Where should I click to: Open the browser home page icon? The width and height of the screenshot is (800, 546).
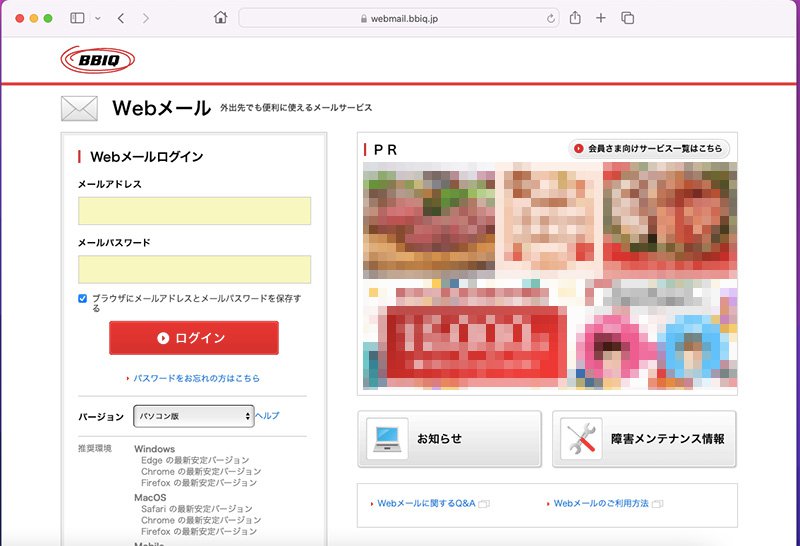coord(221,18)
